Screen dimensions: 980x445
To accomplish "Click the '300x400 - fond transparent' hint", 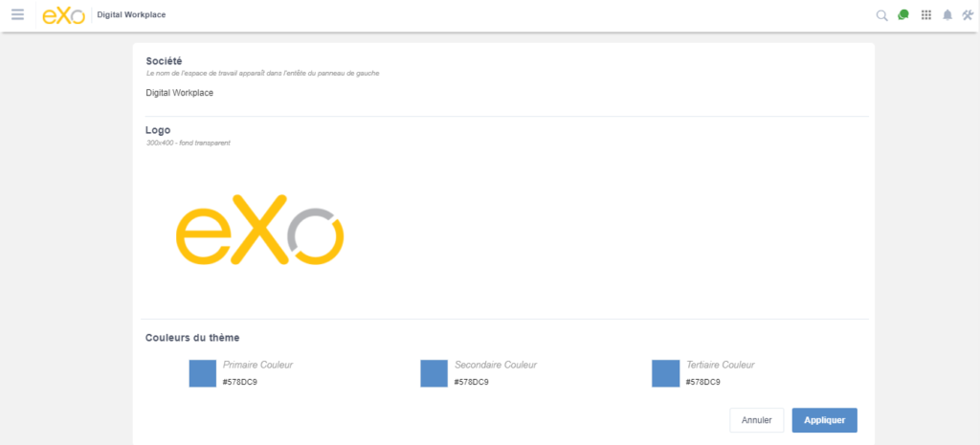I will click(189, 144).
